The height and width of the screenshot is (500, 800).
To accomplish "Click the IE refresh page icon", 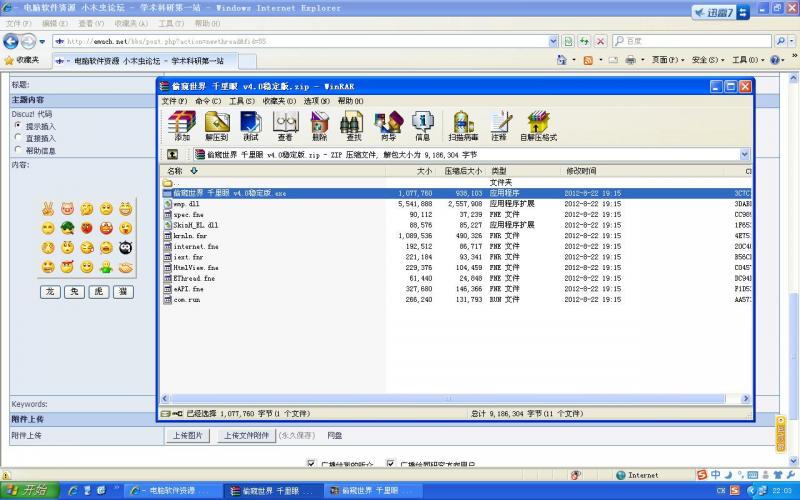I will pos(584,41).
